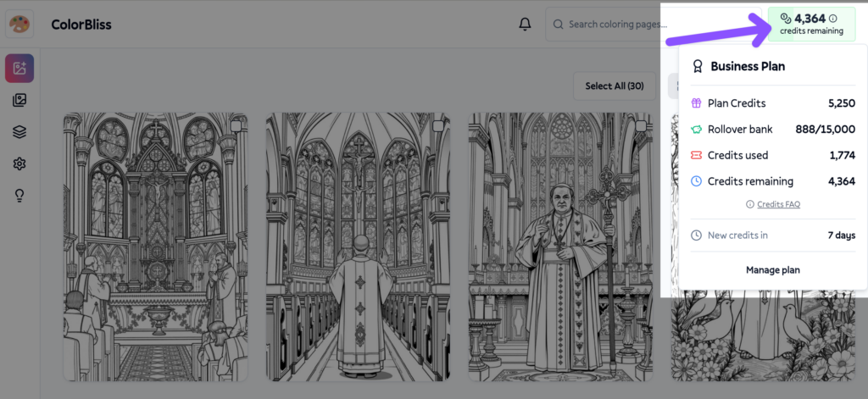
Task: Click the 5,250 plan credits value
Action: 842,103
